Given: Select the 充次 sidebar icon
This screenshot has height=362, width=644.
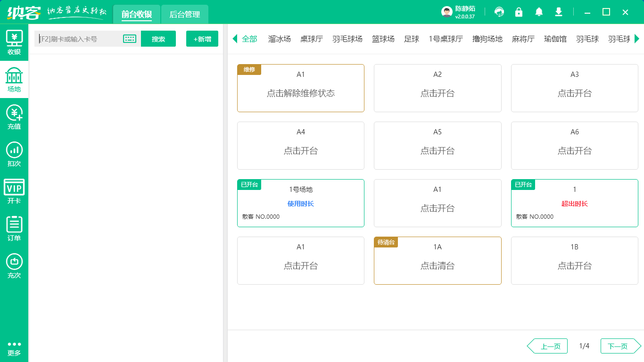Looking at the screenshot, I should tap(14, 266).
